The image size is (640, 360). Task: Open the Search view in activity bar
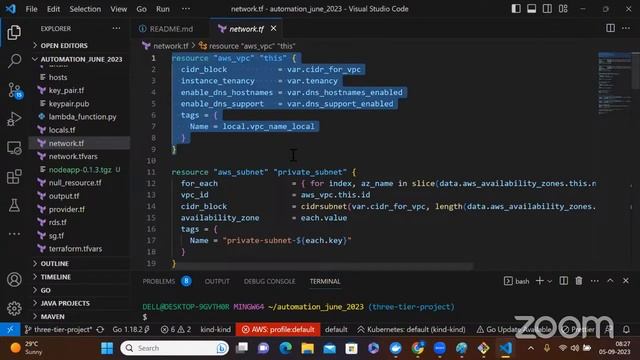coord(14,61)
